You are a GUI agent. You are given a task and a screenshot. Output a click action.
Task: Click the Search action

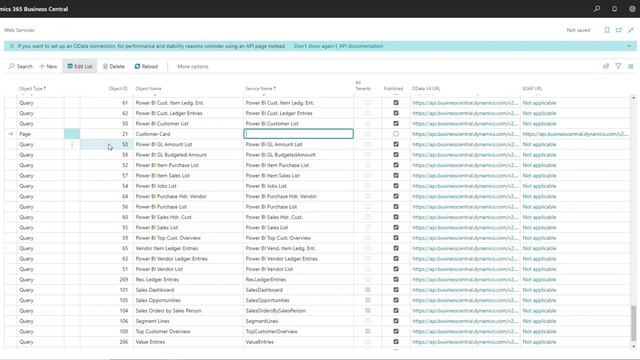click(x=20, y=66)
